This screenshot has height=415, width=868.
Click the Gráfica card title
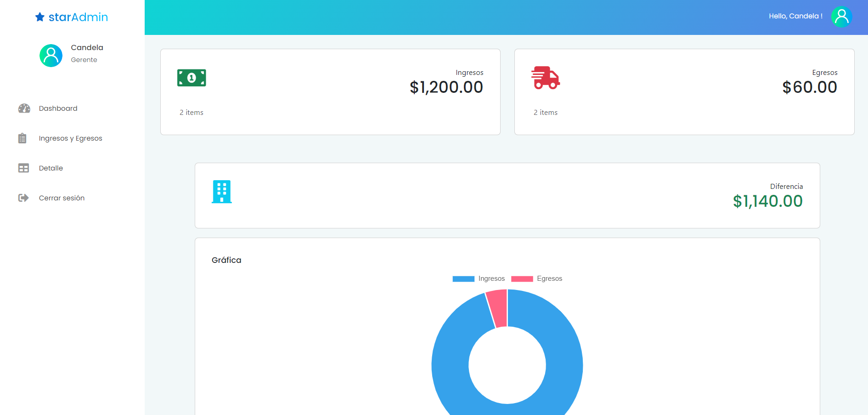(226, 260)
